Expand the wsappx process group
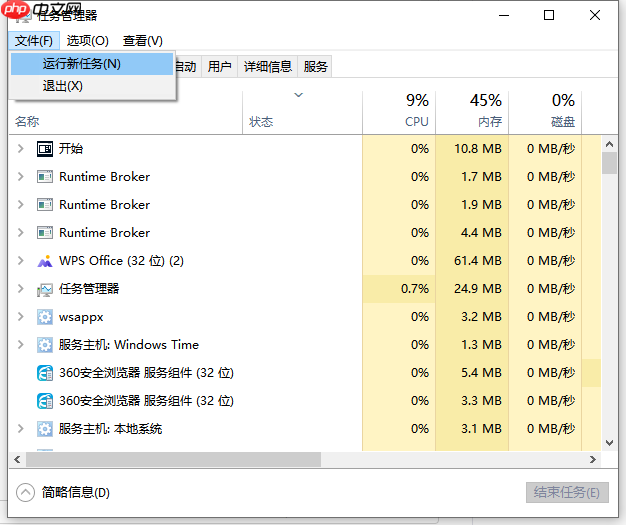 (20, 317)
